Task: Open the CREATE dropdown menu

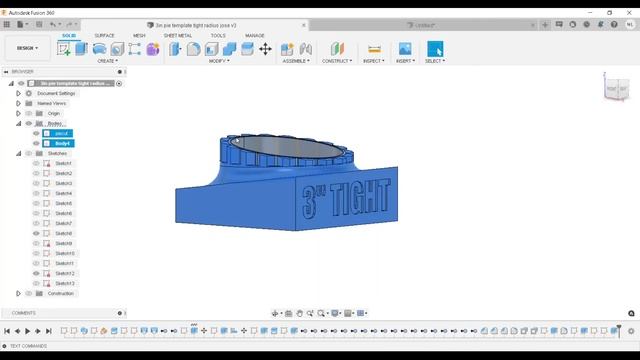Action: pos(108,61)
